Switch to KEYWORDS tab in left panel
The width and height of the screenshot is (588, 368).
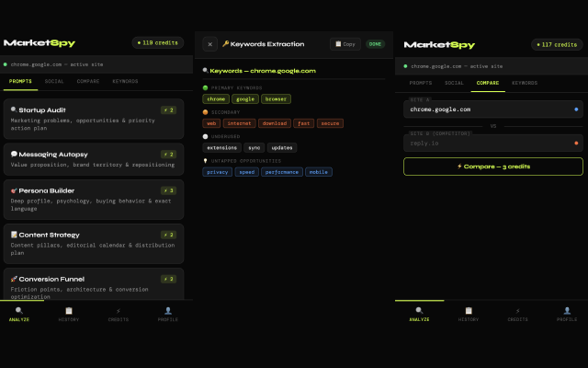point(125,82)
